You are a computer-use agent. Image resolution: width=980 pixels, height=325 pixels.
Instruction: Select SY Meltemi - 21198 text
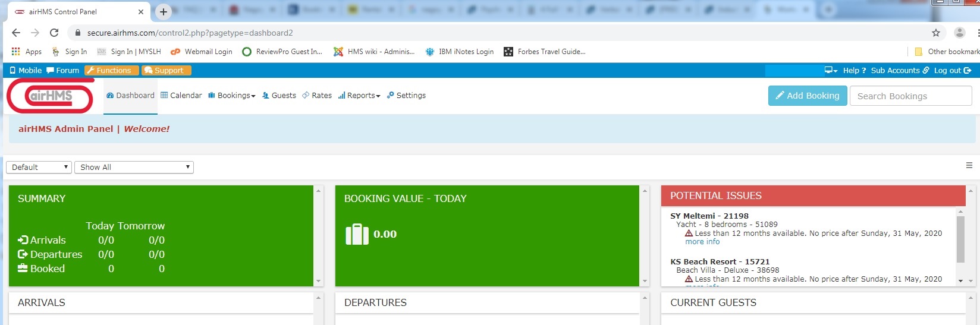709,216
